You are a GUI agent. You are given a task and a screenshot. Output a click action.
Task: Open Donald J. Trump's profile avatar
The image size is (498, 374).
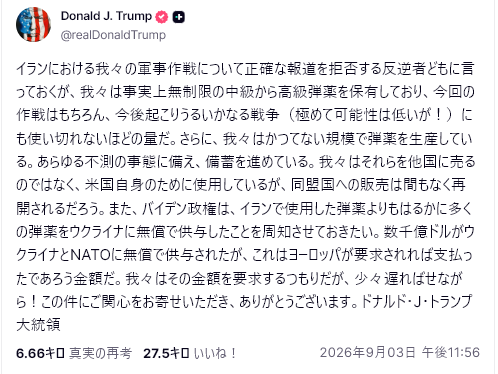(33, 25)
